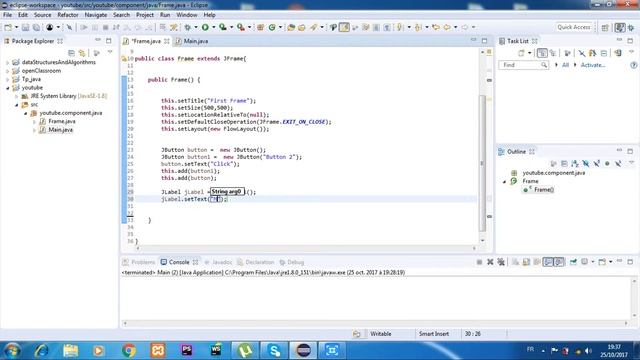Screen dimensions: 640x360
Task: Expand the openClassroom project
Action: pyautogui.click(x=7, y=71)
